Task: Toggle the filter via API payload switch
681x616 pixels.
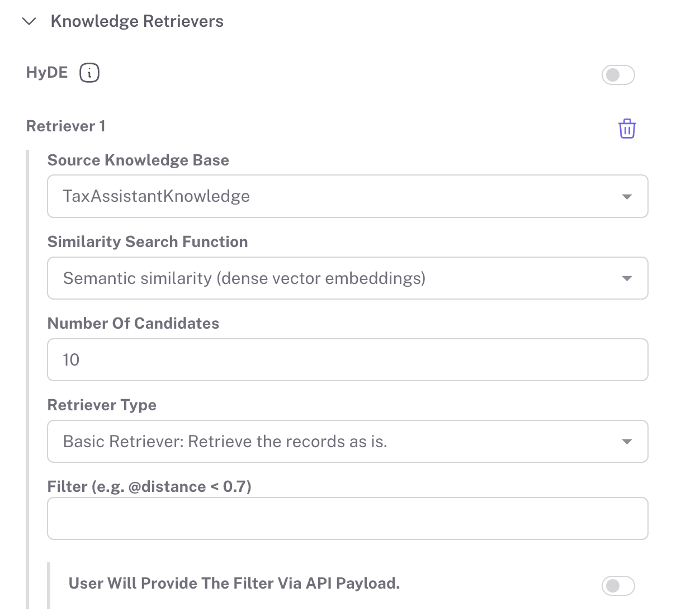Action: click(618, 586)
